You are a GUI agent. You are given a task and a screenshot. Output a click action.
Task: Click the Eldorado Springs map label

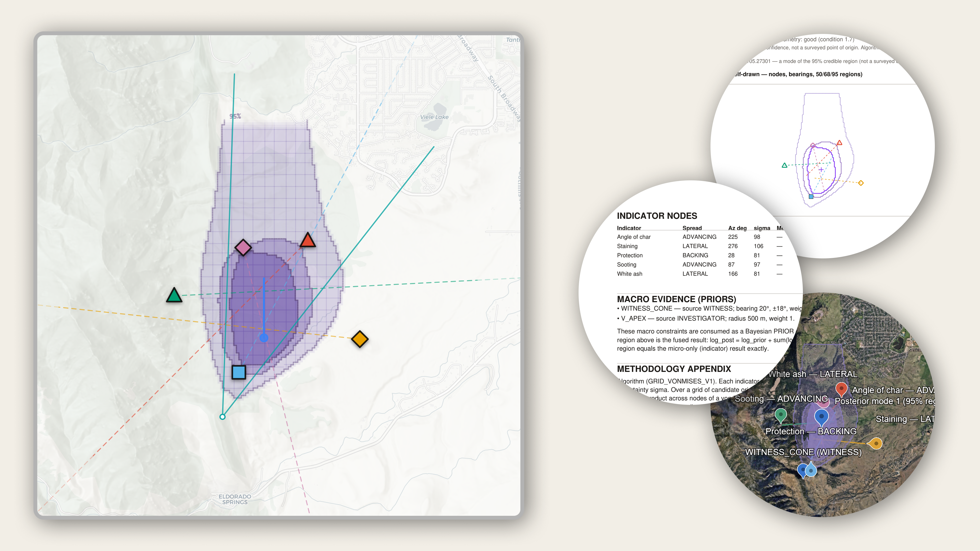point(235,499)
